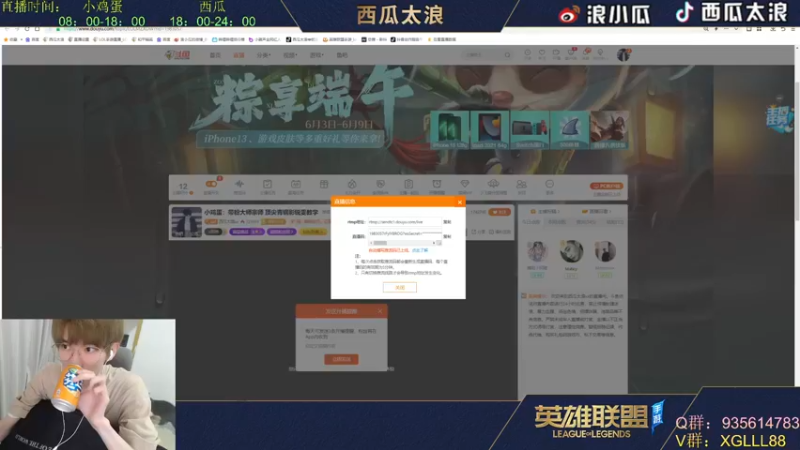Expand the 分类 navigation dropdown
Image resolution: width=800 pixels, height=450 pixels.
(x=264, y=55)
